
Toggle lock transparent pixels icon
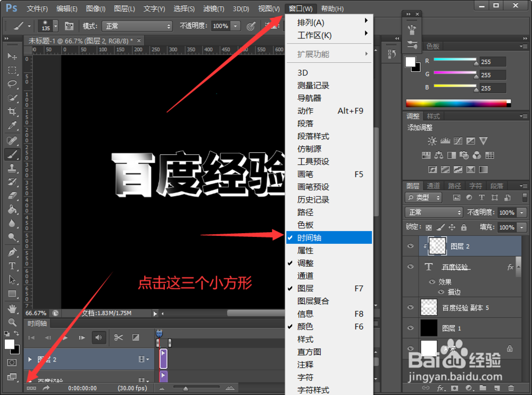tap(429, 227)
